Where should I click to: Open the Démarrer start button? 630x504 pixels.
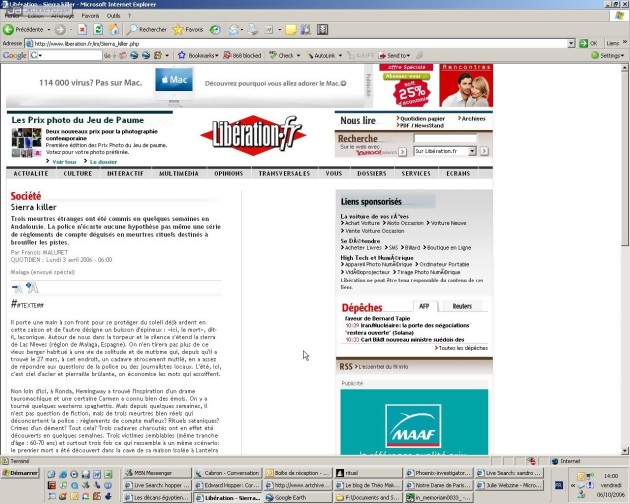point(20,473)
